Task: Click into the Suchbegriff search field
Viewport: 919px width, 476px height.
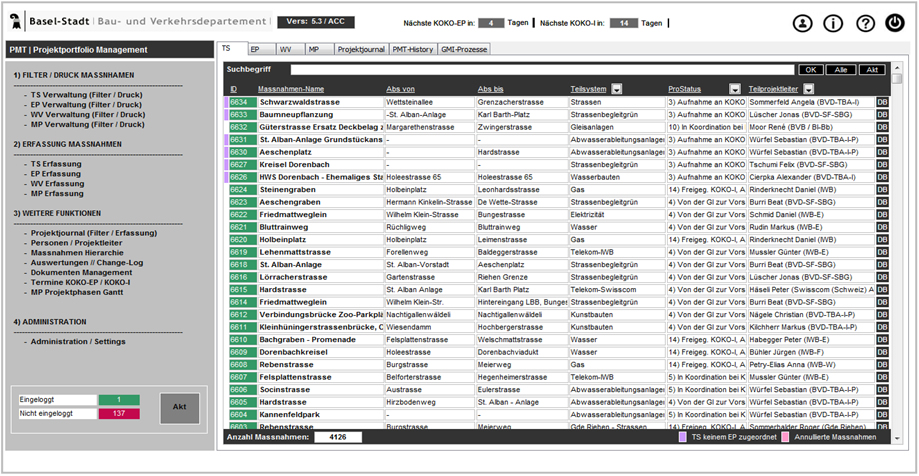Action: point(541,70)
